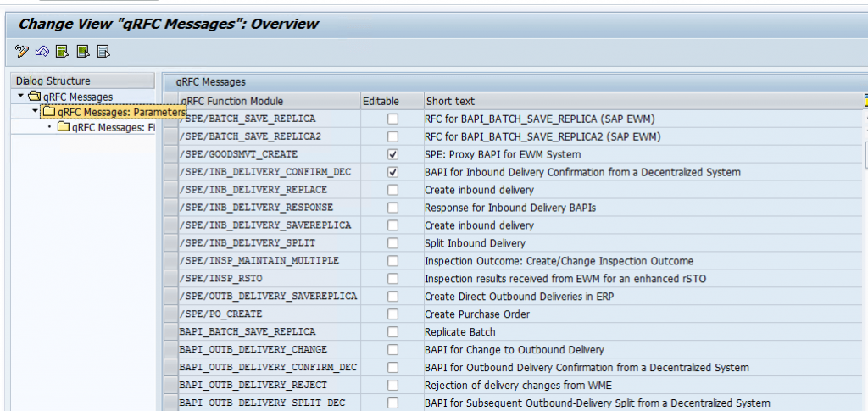Click the qRFC Function Module column header
Viewport: 868px width, 411px height.
click(269, 101)
